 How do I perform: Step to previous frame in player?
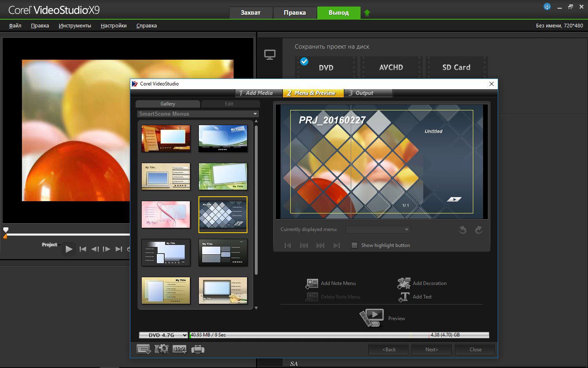[95, 249]
